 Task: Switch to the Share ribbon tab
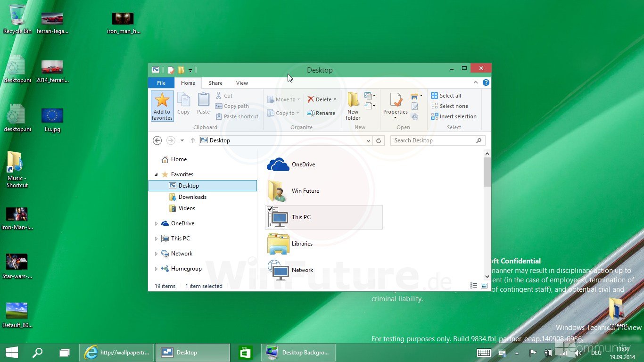click(x=216, y=83)
